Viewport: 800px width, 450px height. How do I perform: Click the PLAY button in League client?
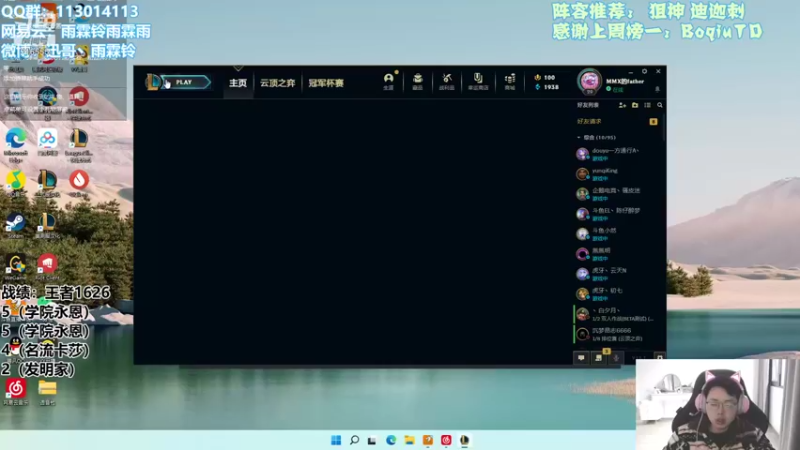click(x=185, y=82)
